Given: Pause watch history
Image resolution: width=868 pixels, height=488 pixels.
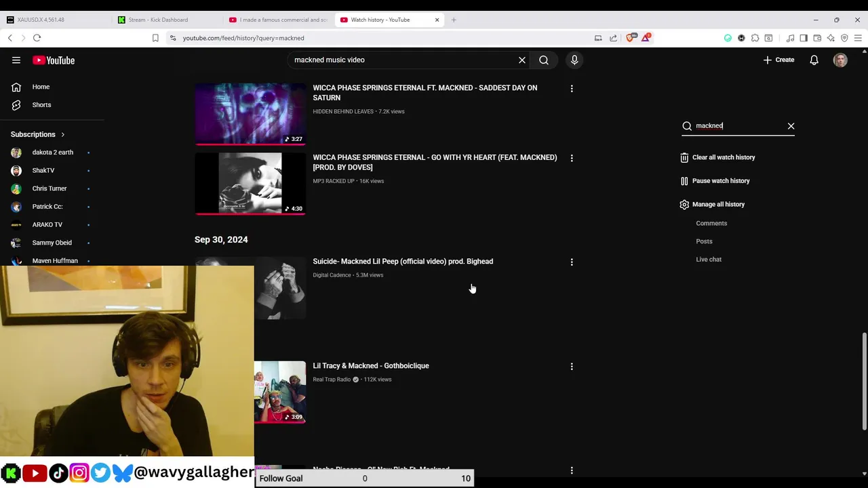Looking at the screenshot, I should coord(715,181).
